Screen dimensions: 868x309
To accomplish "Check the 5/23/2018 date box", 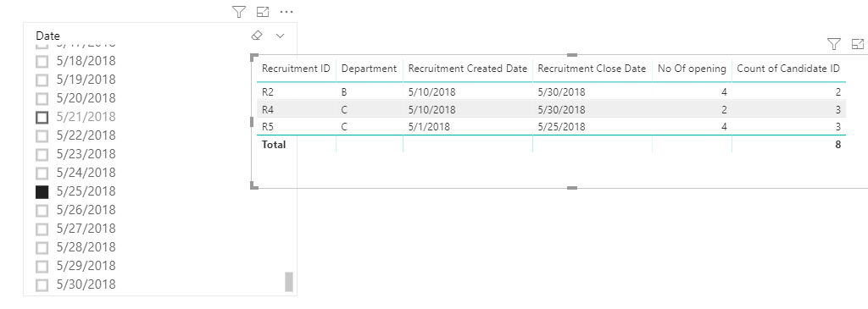I will pos(42,154).
